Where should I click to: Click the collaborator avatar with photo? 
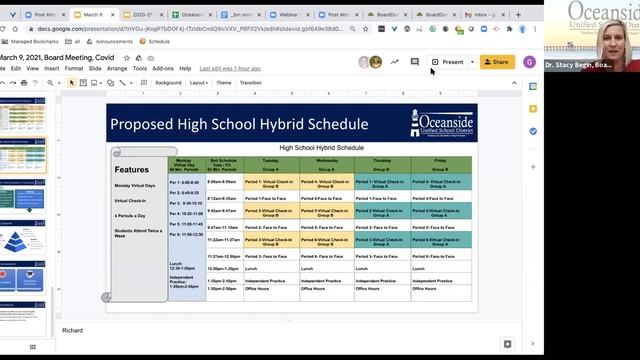pyautogui.click(x=376, y=62)
